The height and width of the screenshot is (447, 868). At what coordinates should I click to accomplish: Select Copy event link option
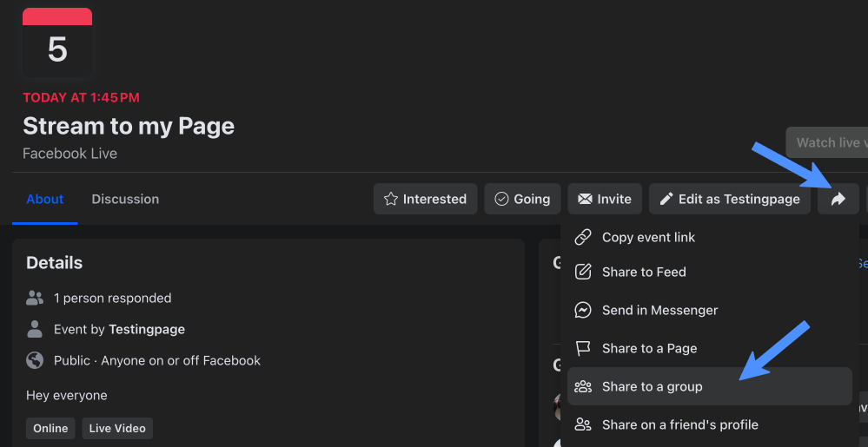pyautogui.click(x=648, y=237)
